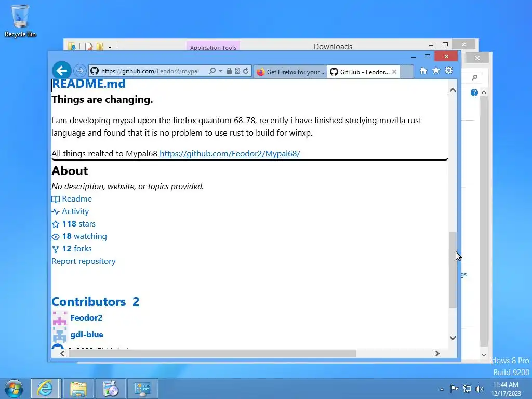
Task: Click the horizontal scrollbar thumb
Action: [x=212, y=353]
